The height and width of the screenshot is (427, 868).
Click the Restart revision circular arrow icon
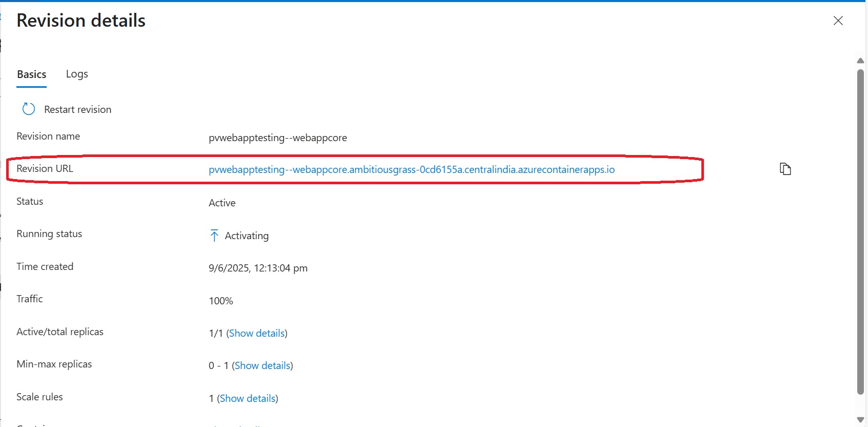click(x=29, y=109)
